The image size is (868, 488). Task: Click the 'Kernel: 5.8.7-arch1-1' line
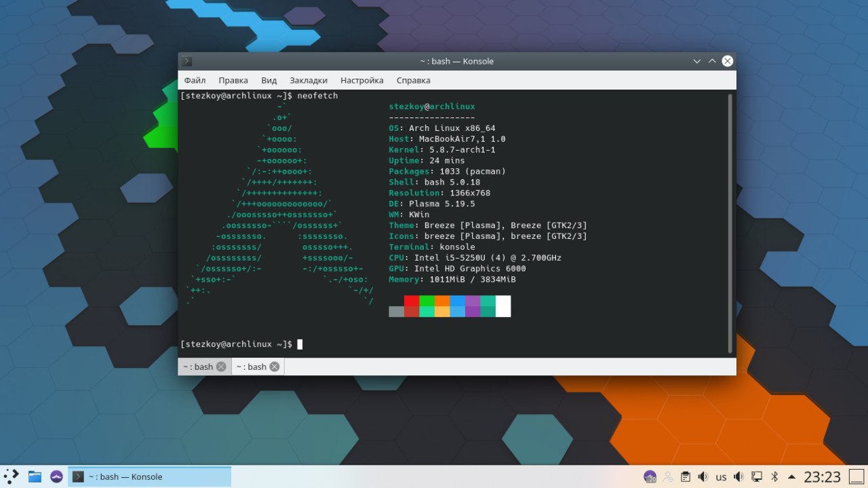(442, 150)
